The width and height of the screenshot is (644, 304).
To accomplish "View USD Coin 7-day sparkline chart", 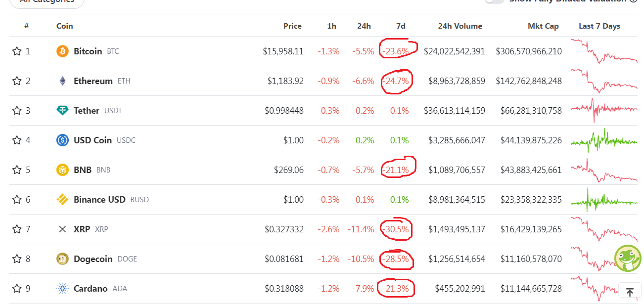I will tap(604, 140).
